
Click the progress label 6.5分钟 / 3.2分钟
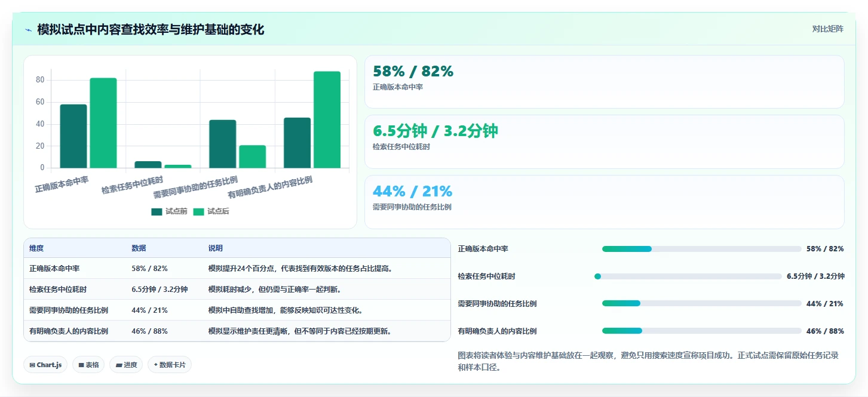(815, 276)
